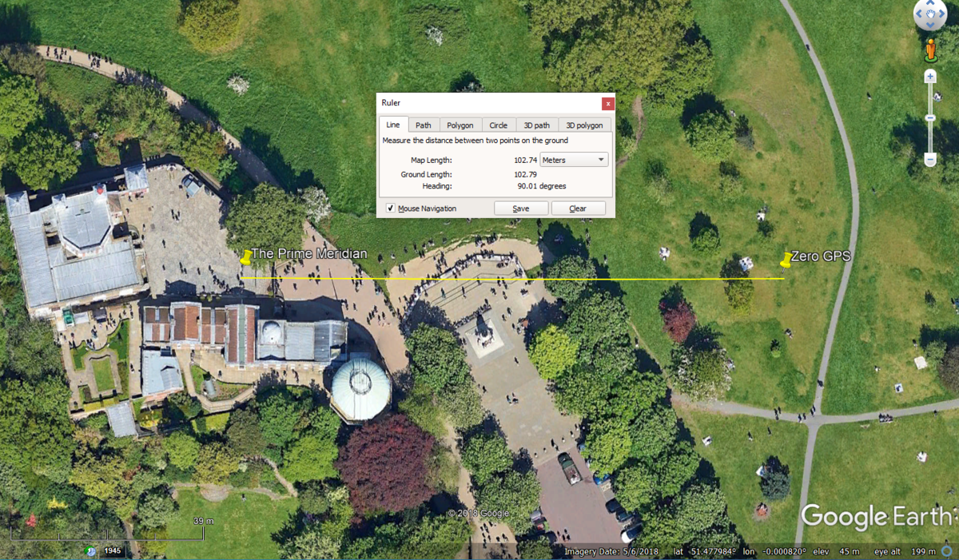Click the zoom slider handle
This screenshot has height=560, width=959.
point(930,118)
